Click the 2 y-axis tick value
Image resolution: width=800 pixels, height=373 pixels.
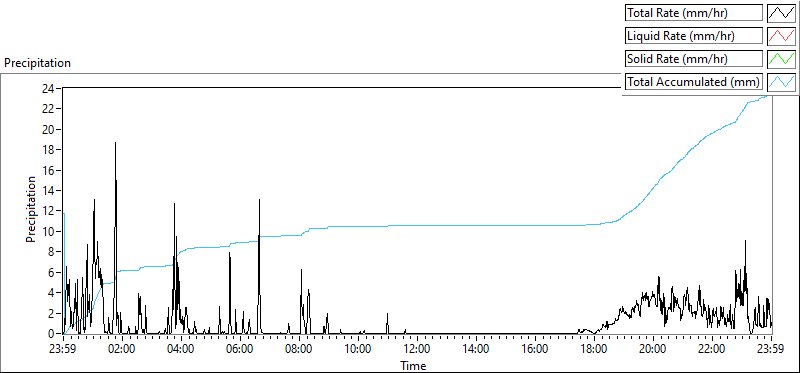coord(51,313)
